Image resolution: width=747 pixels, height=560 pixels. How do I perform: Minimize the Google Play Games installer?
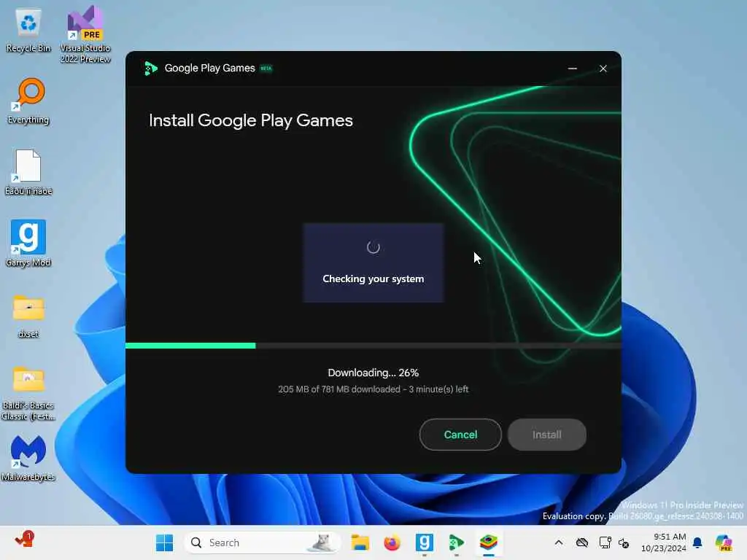573,69
